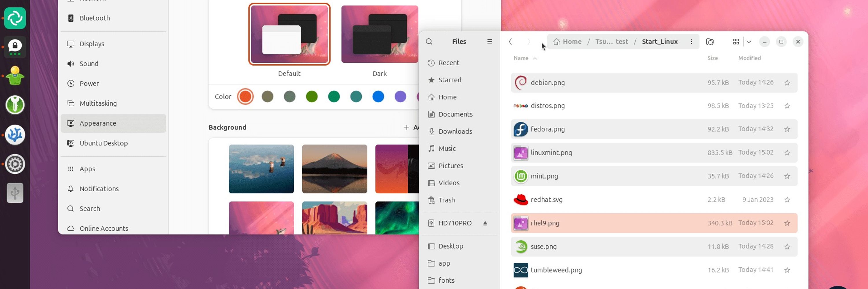Select Dark style in Settings
This screenshot has height=289, width=868.
pos(380,34)
